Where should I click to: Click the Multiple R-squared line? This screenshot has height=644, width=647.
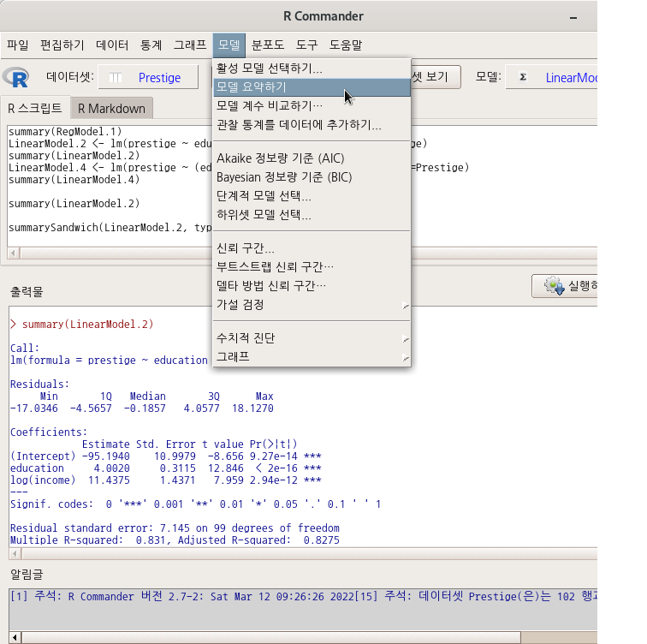coord(175,540)
